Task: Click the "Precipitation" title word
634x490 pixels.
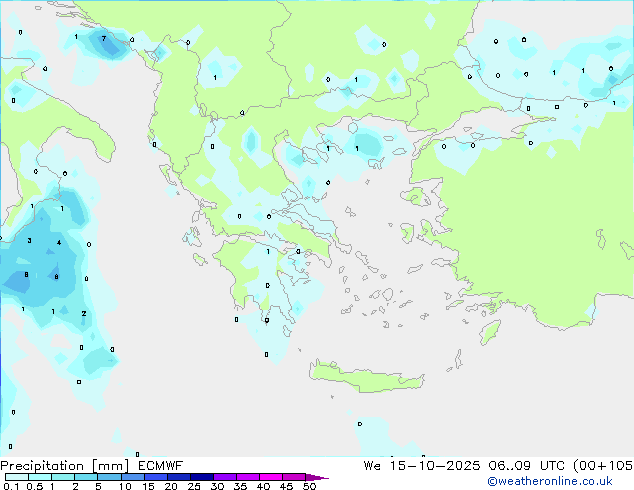Action: (x=42, y=466)
